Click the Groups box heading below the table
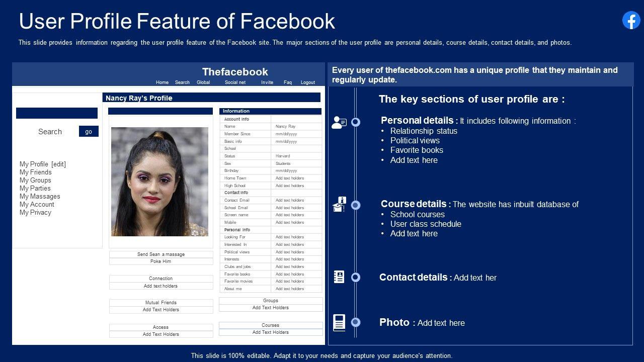 271,301
